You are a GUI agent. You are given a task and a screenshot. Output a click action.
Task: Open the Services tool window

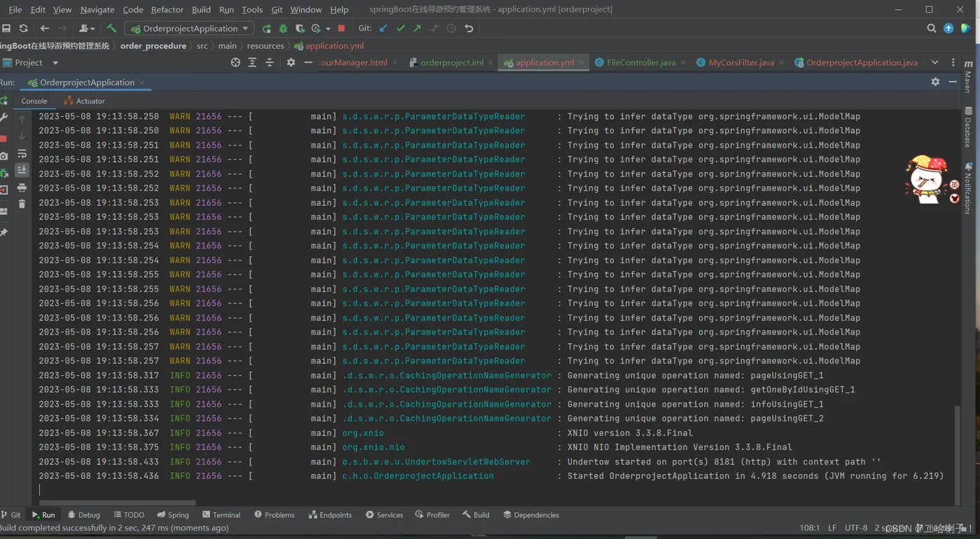[384, 514]
